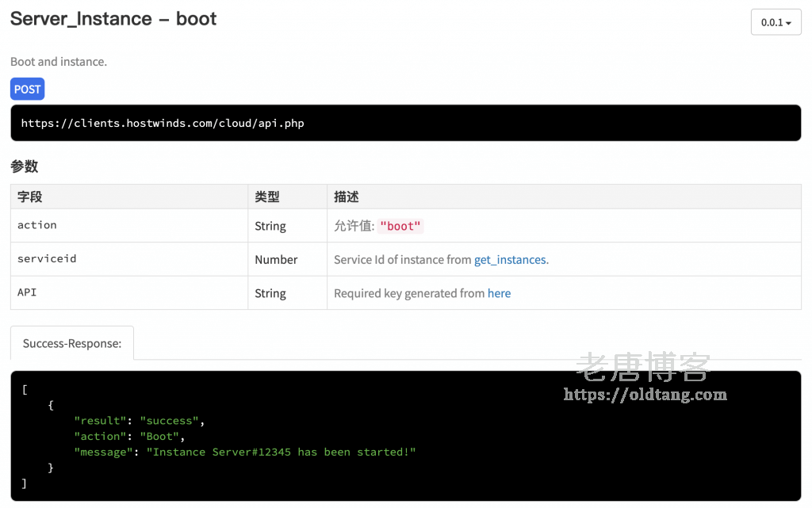This screenshot has height=508, width=812.
Task: Follow the "here" API key link
Action: click(x=499, y=293)
